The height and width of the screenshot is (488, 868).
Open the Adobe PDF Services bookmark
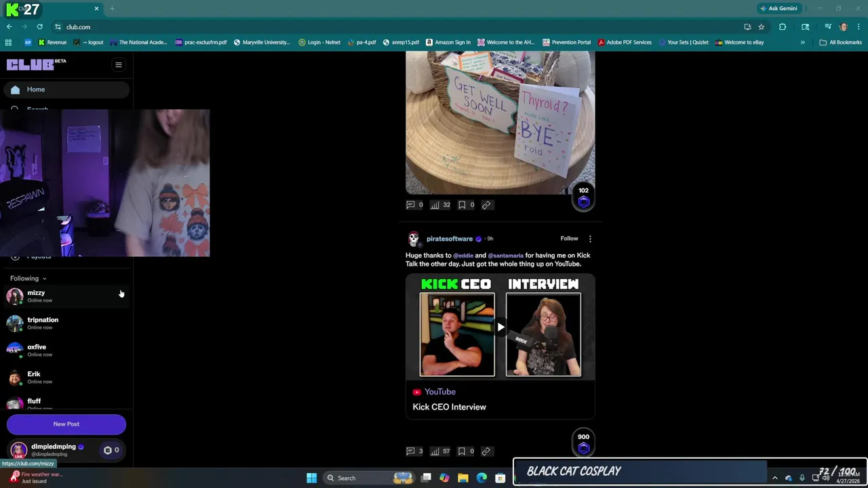624,42
